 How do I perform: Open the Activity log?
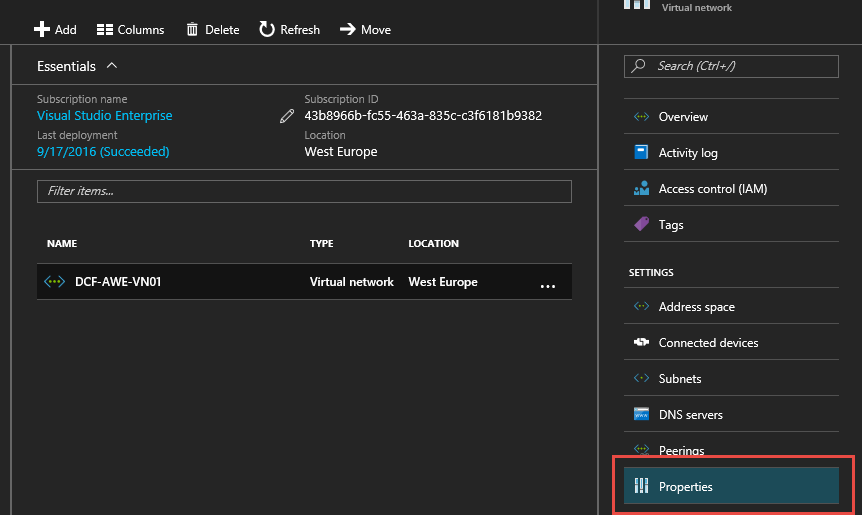tap(687, 153)
